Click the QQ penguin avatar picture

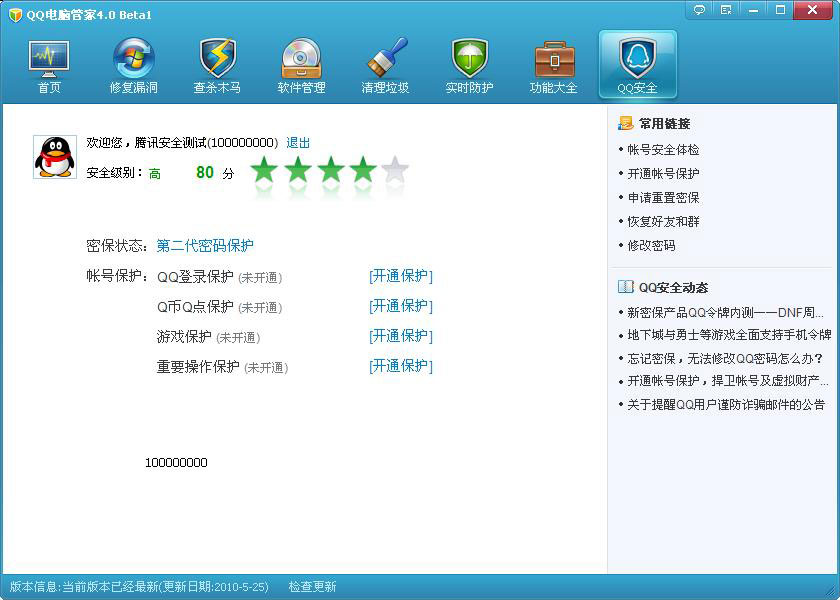55,157
